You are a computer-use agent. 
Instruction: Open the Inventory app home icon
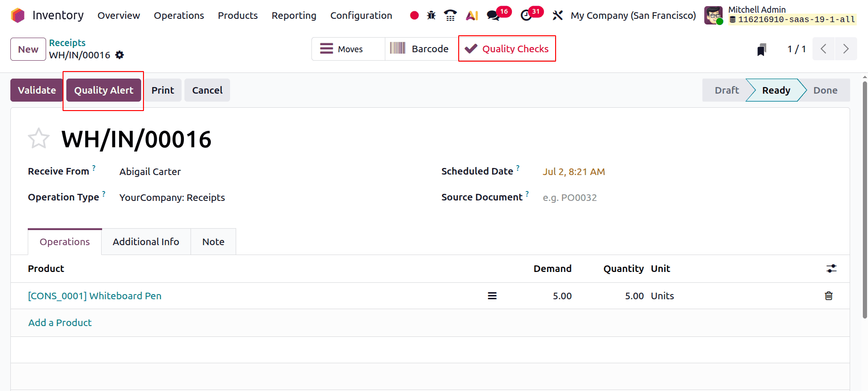click(17, 16)
